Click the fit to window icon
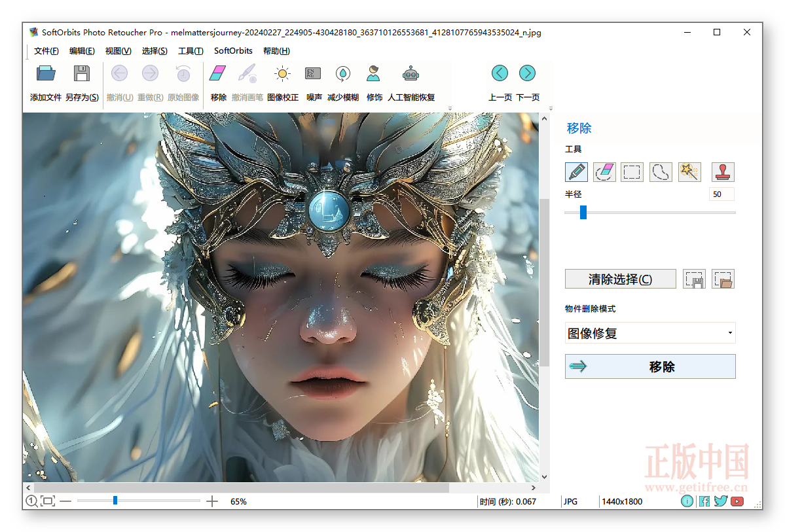The image size is (785, 532). click(48, 501)
